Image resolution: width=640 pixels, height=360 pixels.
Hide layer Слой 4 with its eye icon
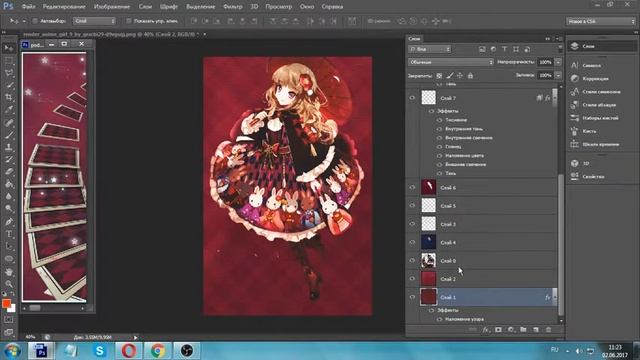(x=412, y=242)
